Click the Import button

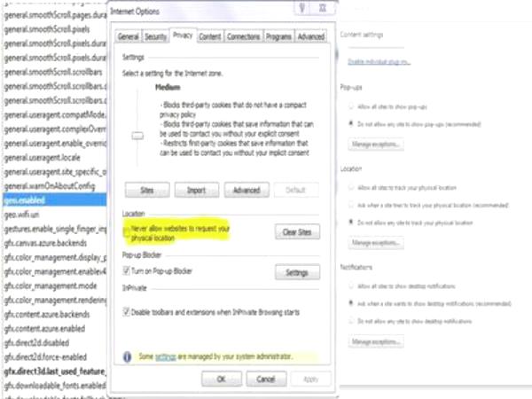(x=197, y=190)
